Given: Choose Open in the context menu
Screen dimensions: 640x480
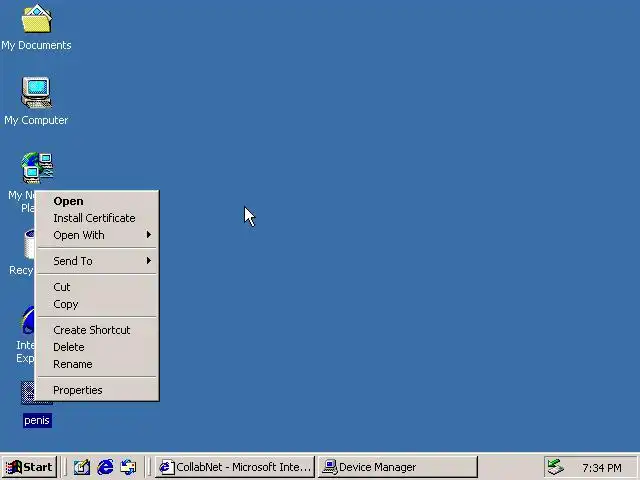Looking at the screenshot, I should click(x=97, y=201).
